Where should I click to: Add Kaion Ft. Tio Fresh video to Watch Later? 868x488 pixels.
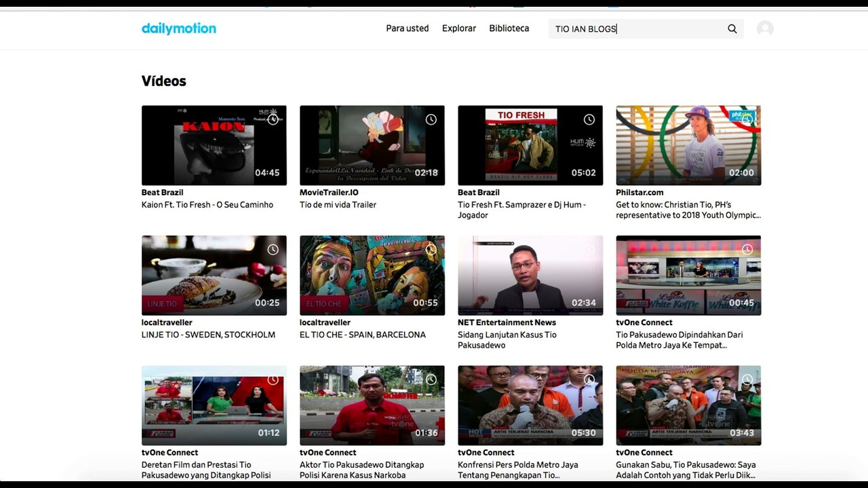coord(273,119)
